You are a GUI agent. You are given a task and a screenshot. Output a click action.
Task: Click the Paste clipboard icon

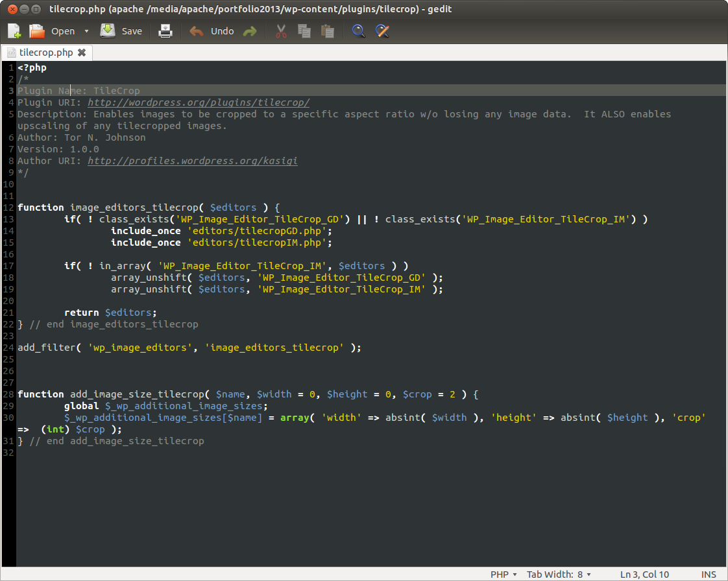(328, 31)
